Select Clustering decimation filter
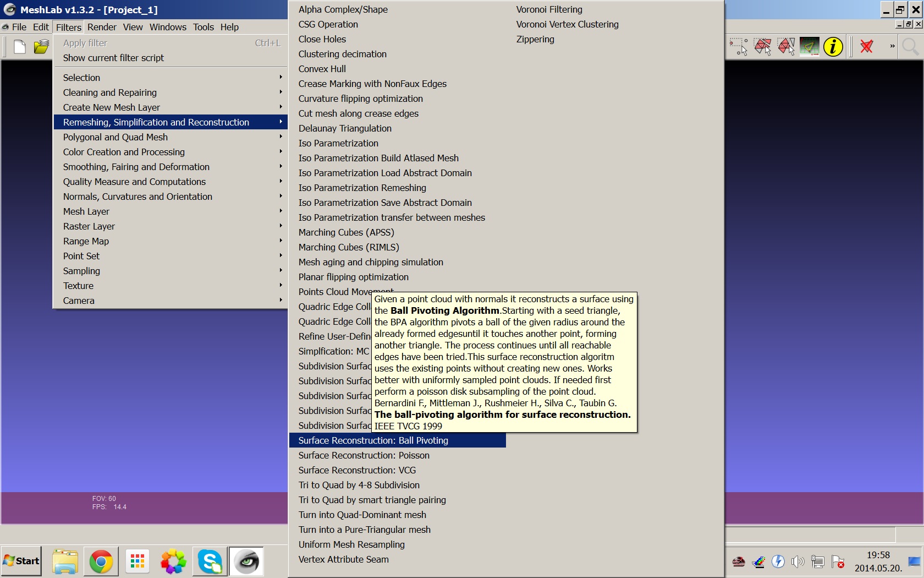The height and width of the screenshot is (578, 924). (x=397, y=54)
